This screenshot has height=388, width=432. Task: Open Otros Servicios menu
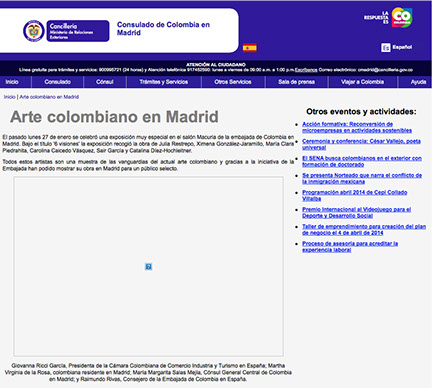click(233, 82)
